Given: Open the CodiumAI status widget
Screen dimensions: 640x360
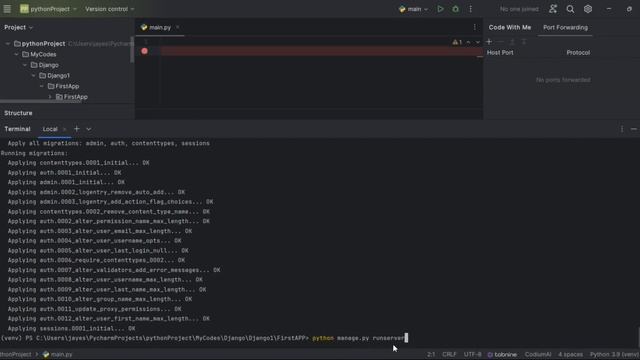Looking at the screenshot, I should click(x=538, y=355).
